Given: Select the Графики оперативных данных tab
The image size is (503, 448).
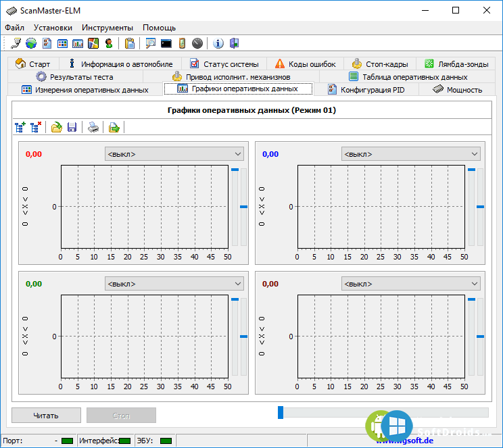Looking at the screenshot, I should tap(238, 89).
